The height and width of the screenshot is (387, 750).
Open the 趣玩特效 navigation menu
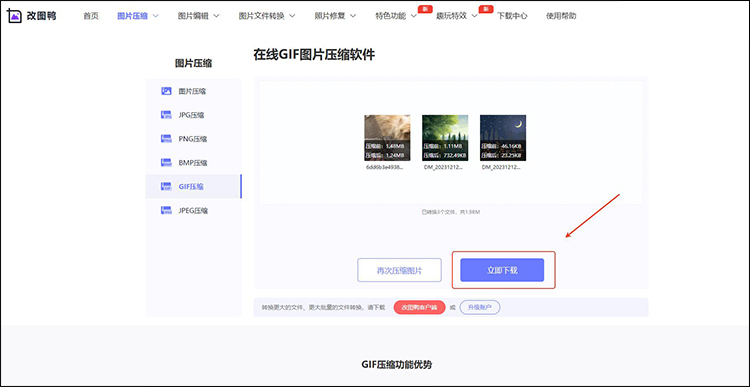pyautogui.click(x=451, y=16)
